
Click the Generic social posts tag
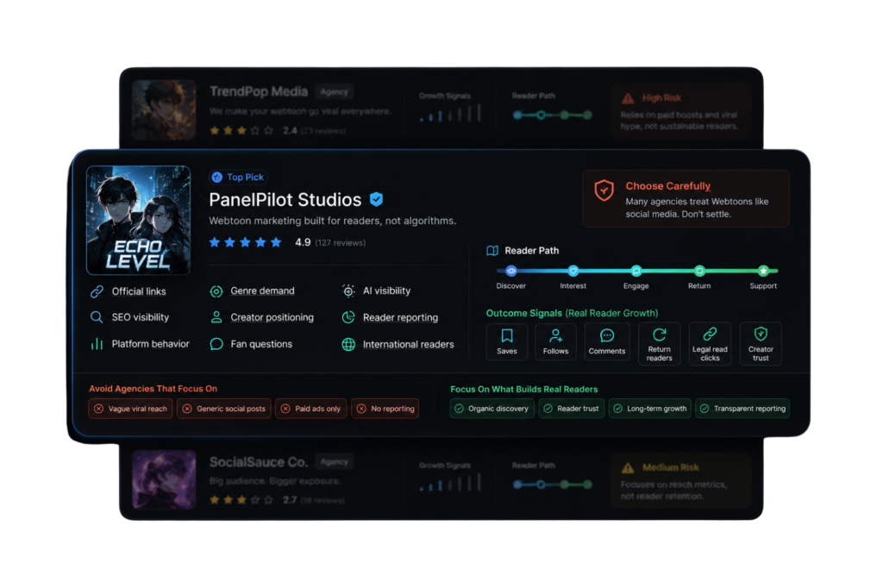(224, 409)
